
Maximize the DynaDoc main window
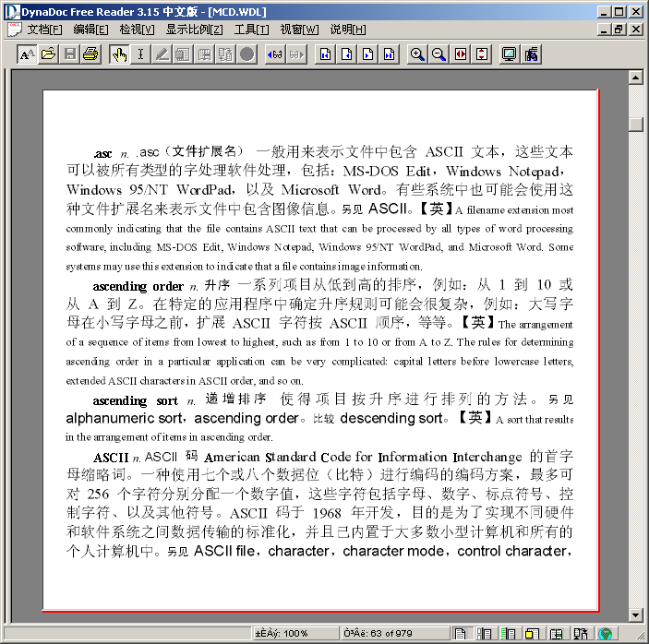click(x=619, y=12)
